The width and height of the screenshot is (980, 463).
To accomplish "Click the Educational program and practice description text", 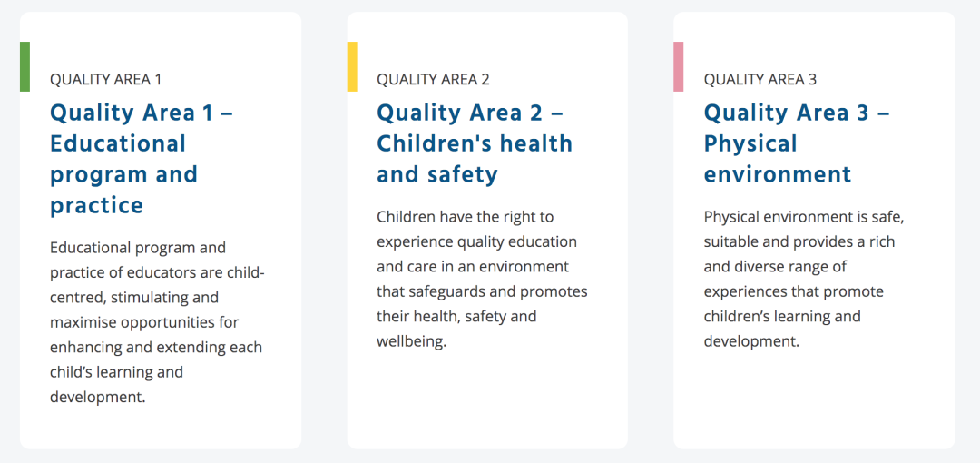I will coord(158,322).
